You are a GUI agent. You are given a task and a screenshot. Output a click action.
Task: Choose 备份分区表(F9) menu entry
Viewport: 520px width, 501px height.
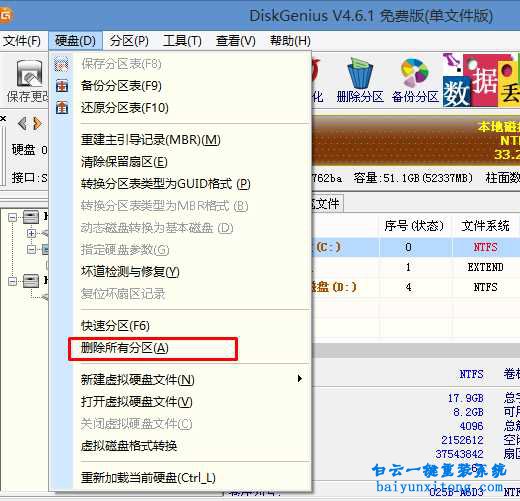tap(121, 86)
